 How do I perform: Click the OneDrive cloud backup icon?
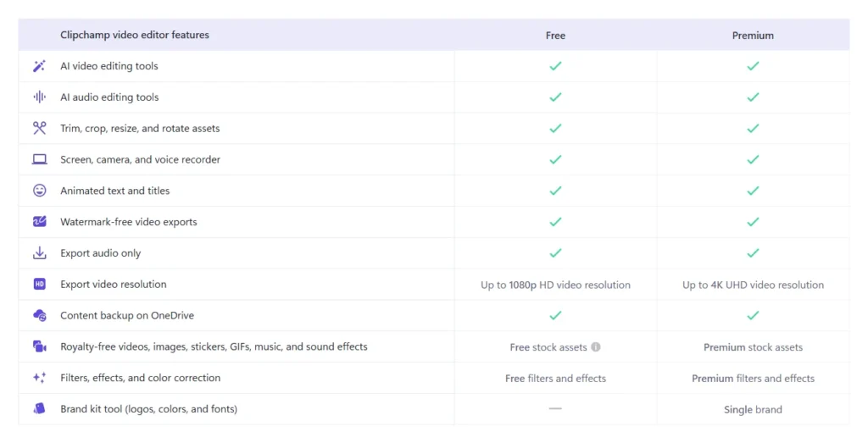click(x=39, y=316)
